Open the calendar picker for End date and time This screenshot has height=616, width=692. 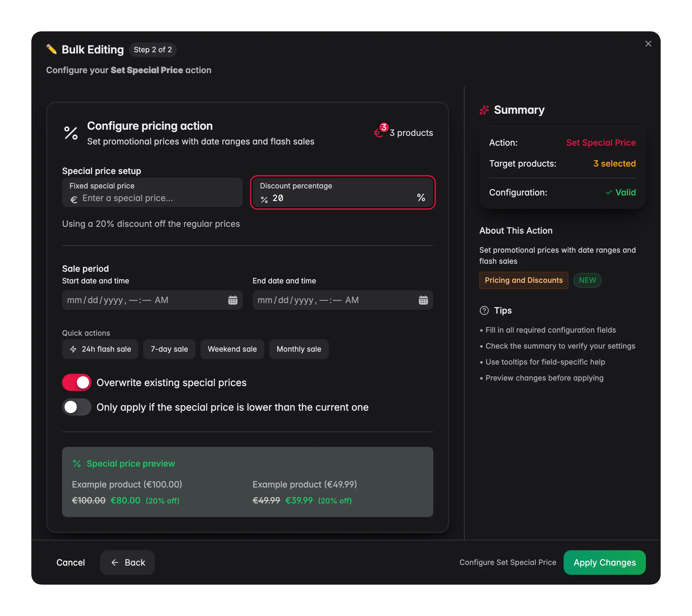[x=423, y=300]
